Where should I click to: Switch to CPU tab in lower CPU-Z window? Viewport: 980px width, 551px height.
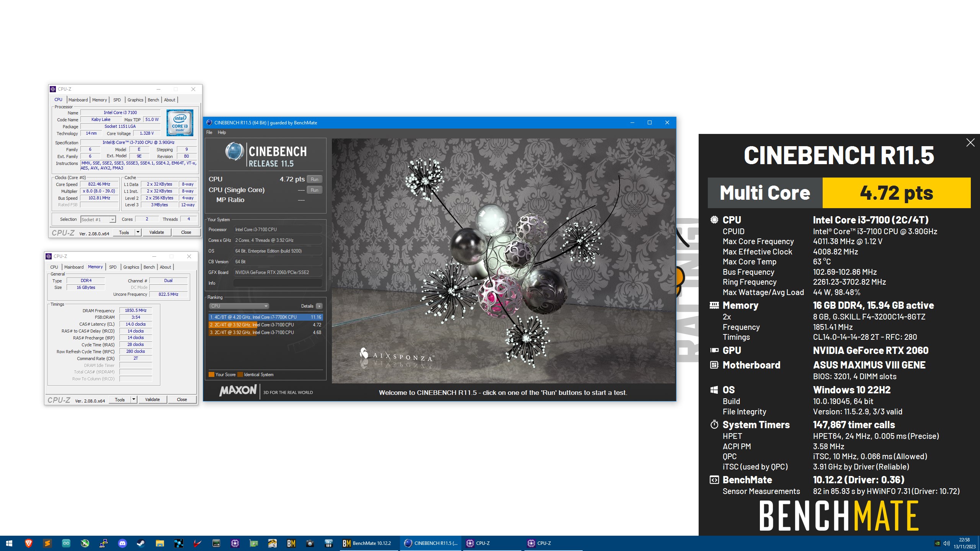pos(54,267)
